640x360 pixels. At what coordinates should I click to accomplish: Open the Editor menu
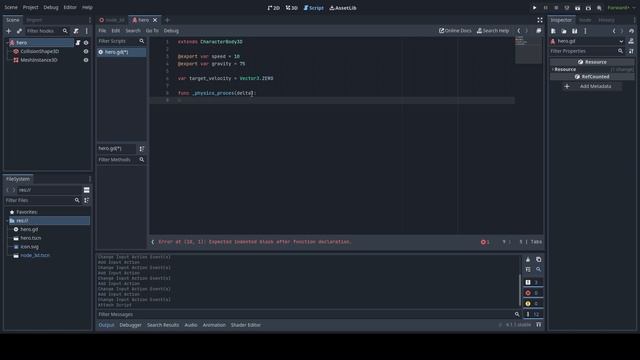[70, 7]
